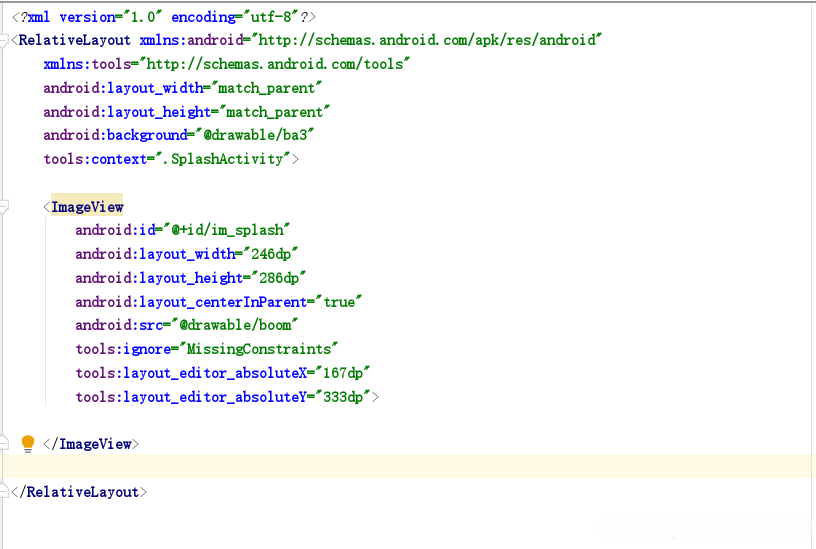This screenshot has width=816, height=549.
Task: Click the fold marker beside closing ImageView tag
Action: point(4,443)
